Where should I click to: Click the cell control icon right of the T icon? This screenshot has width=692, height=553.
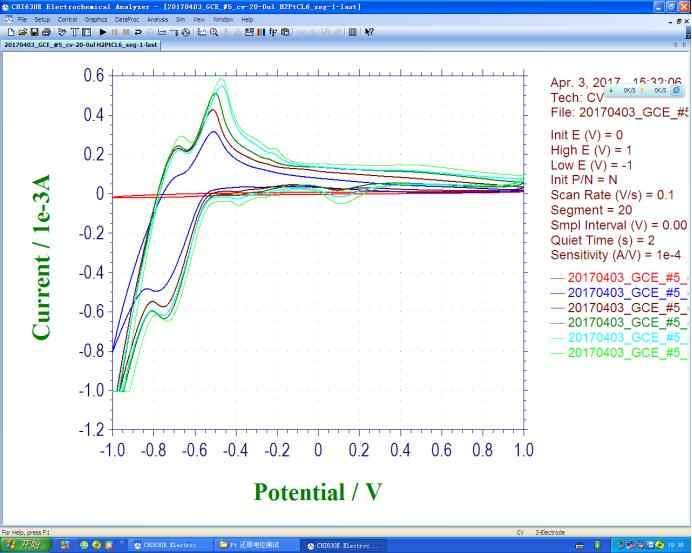pyautogui.click(x=86, y=32)
